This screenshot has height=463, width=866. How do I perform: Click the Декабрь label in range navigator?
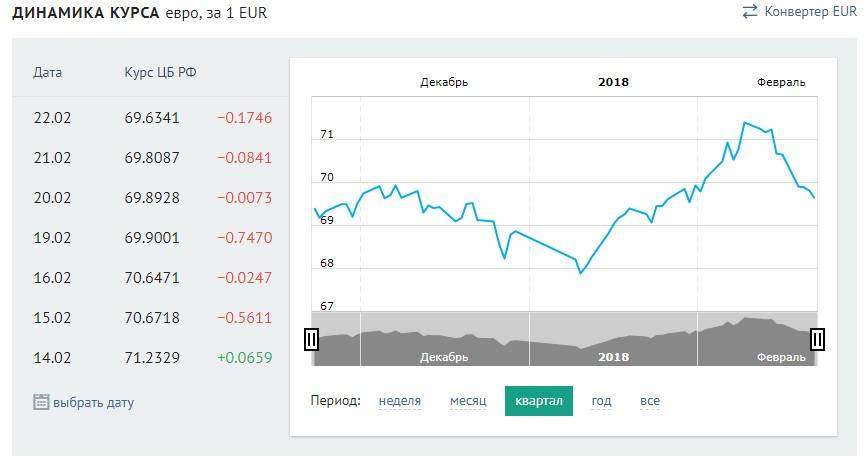[444, 357]
